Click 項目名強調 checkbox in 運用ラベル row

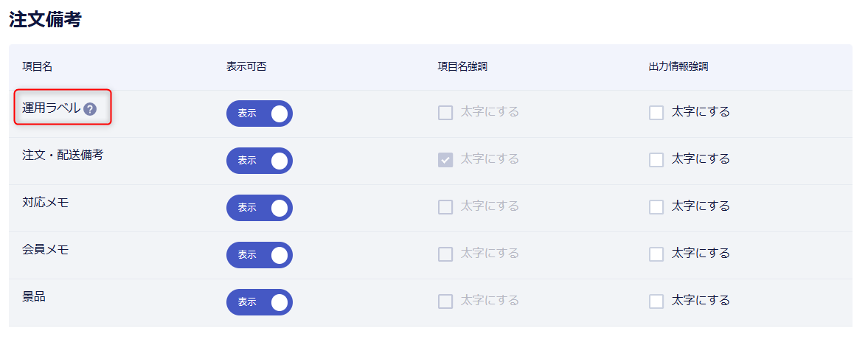(445, 113)
